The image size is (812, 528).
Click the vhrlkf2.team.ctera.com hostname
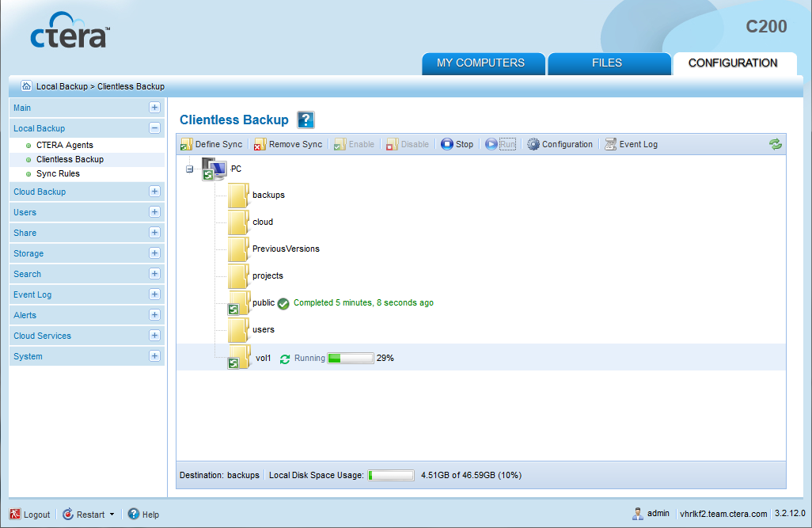click(x=723, y=514)
